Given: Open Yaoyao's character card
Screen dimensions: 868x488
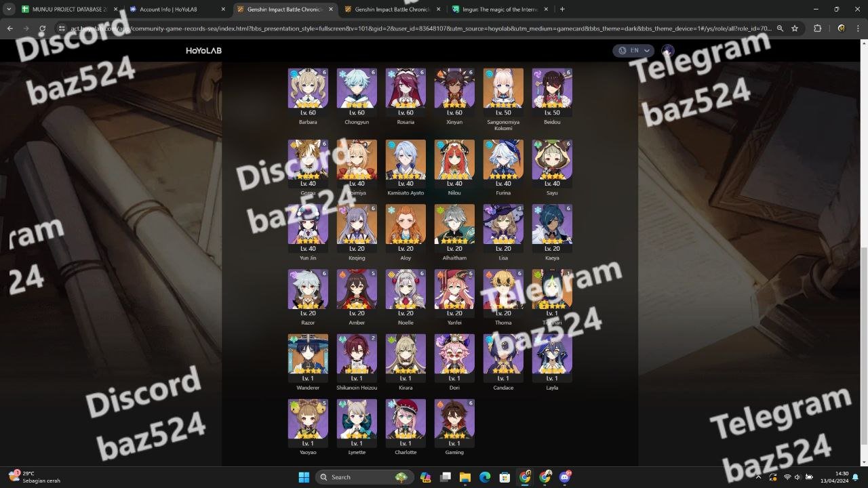Looking at the screenshot, I should (308, 424).
